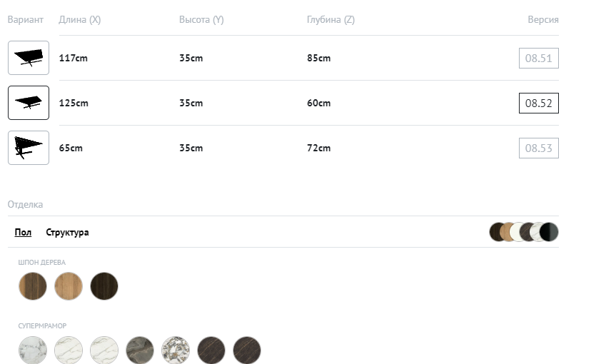Choose the sixth dark supermarble swatch
Viewport: 616px width, 364px height.
[211, 350]
